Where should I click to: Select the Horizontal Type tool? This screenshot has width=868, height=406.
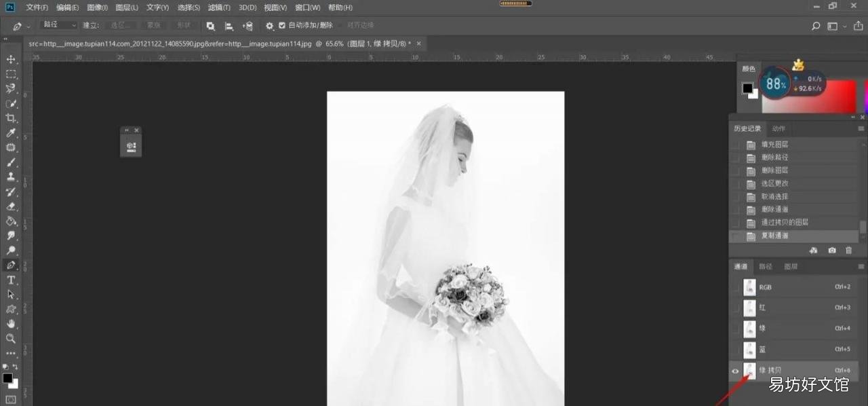pos(11,280)
